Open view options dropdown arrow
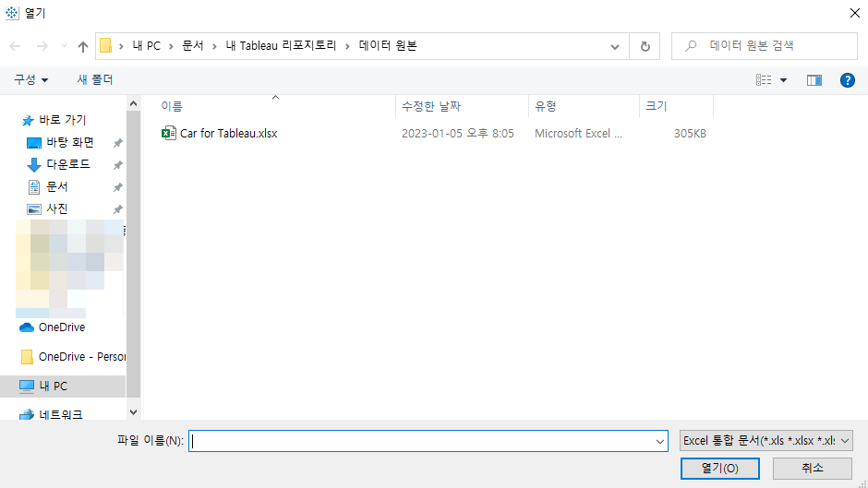Viewport: 868px width, 488px height. click(x=783, y=80)
